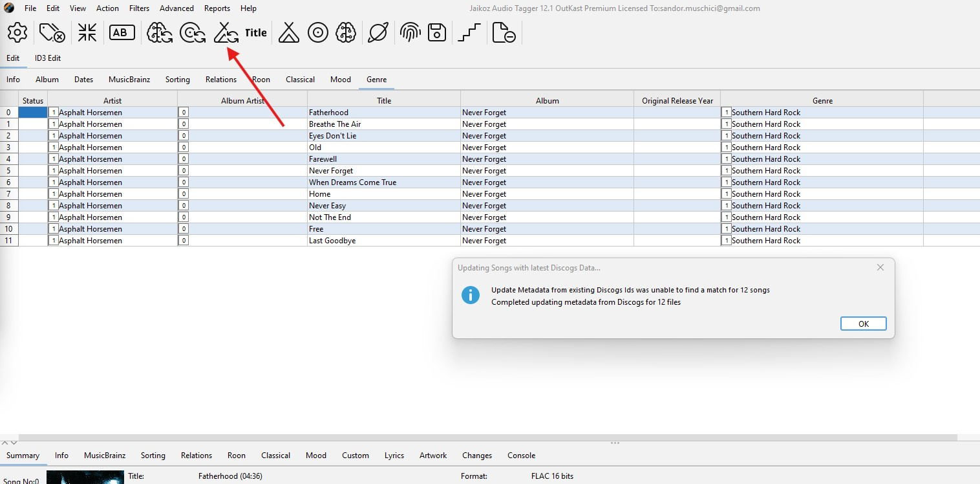The height and width of the screenshot is (484, 980).
Task: Switch to the Album tab
Action: point(47,80)
